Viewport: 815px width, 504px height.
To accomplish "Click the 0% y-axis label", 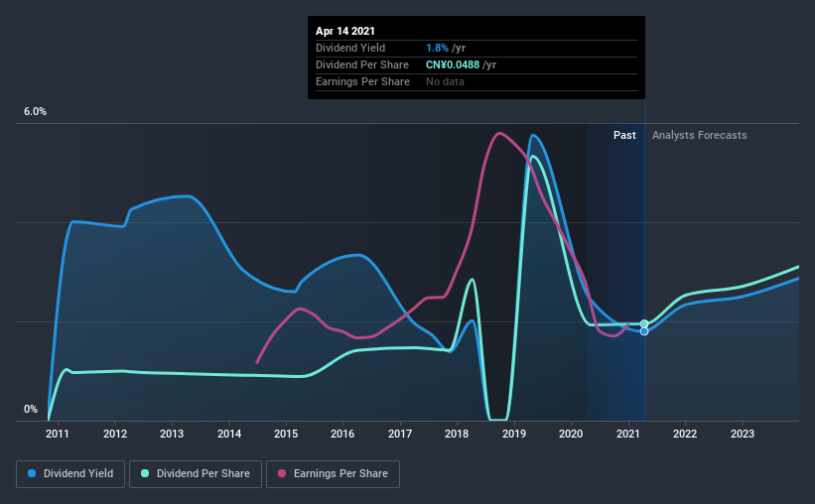I will [31, 410].
